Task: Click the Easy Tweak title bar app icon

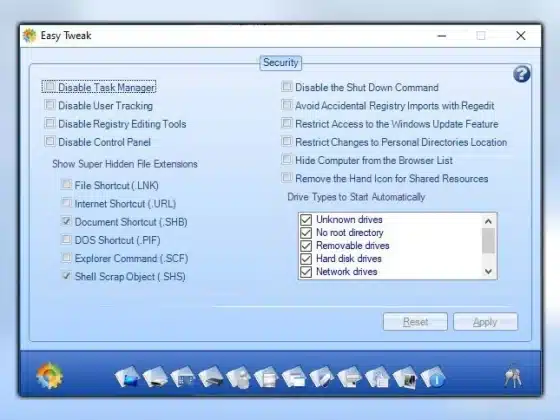Action: (x=29, y=35)
